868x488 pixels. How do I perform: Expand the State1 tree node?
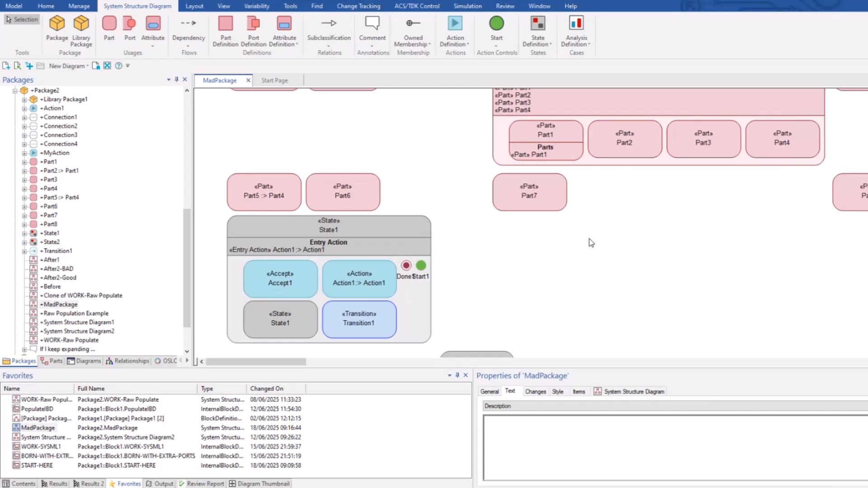coord(24,234)
